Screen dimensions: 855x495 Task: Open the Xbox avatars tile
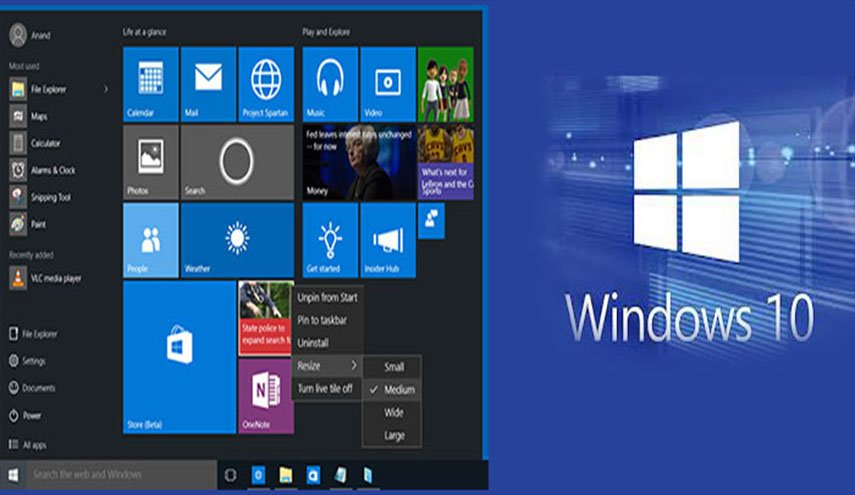[445, 84]
